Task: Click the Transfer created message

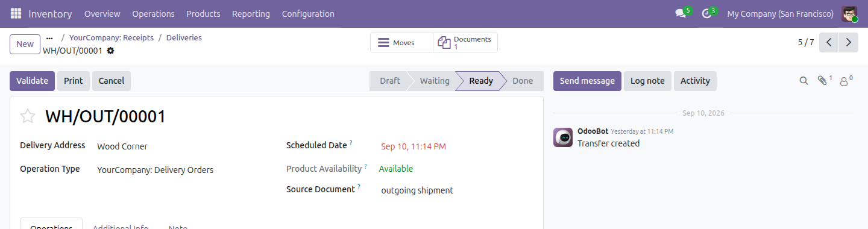Action: 608,143
